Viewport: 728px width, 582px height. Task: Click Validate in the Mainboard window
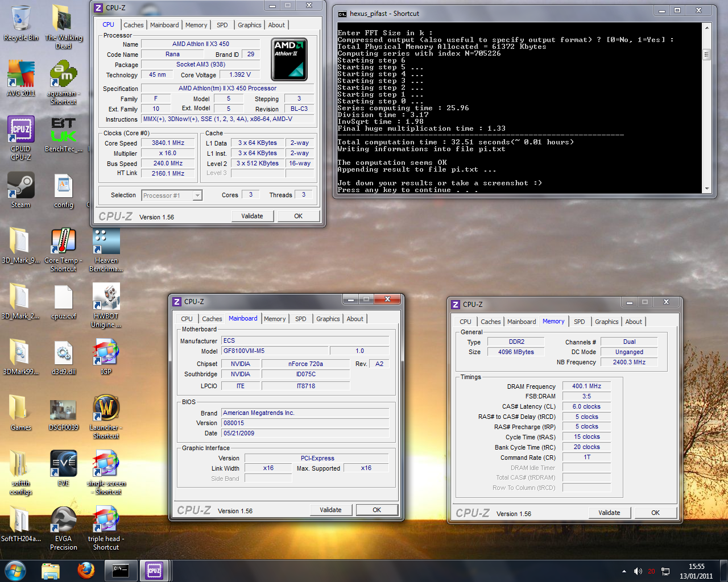pos(331,510)
